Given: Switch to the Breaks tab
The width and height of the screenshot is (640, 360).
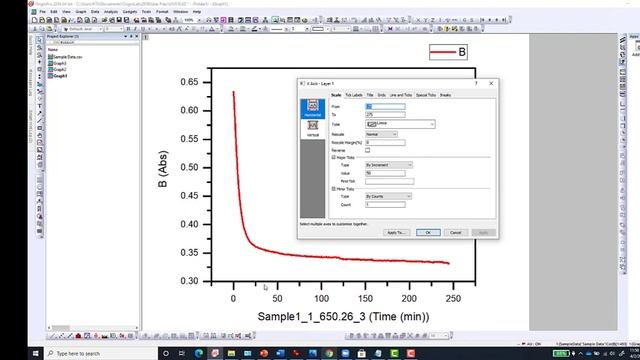Looking at the screenshot, I should (x=445, y=95).
